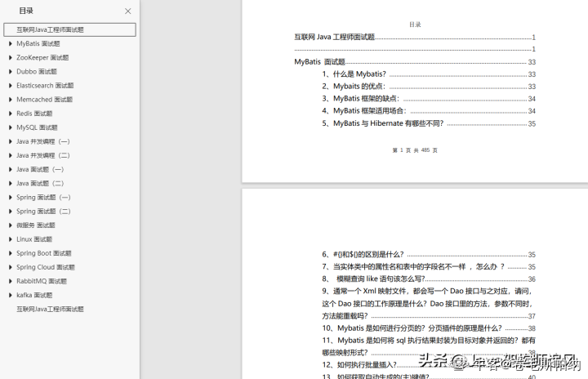Jump to Java 面试题 (二) chapter
Image resolution: width=588 pixels, height=379 pixels.
(40, 184)
